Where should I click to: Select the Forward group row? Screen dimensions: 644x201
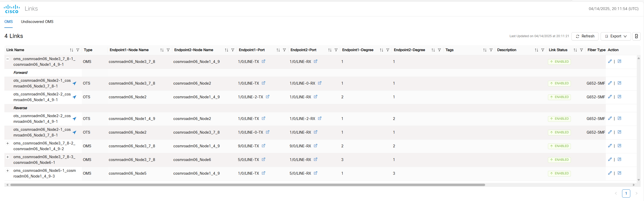click(x=321, y=73)
